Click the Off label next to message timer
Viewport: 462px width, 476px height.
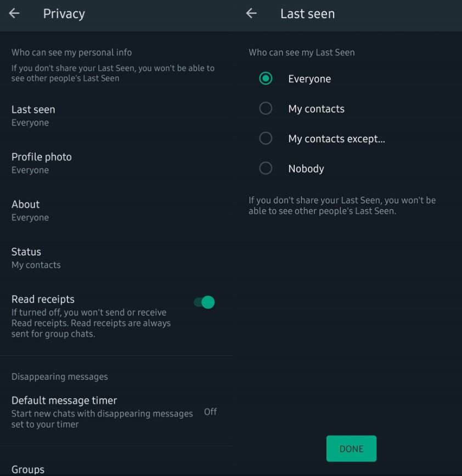pos(210,412)
